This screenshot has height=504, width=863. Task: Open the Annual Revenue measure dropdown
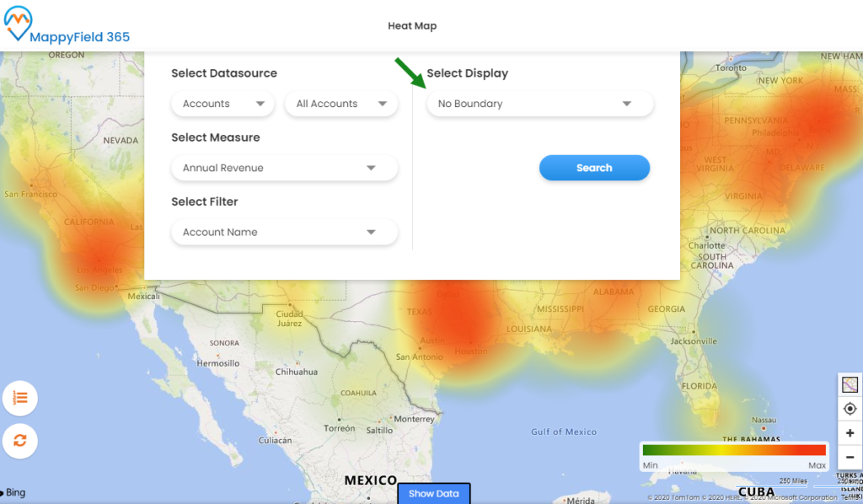point(284,168)
